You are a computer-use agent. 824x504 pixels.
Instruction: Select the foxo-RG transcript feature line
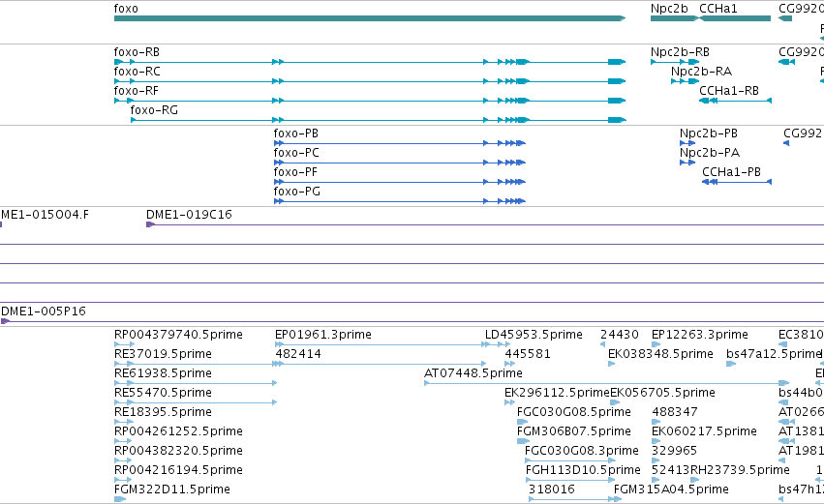378,120
